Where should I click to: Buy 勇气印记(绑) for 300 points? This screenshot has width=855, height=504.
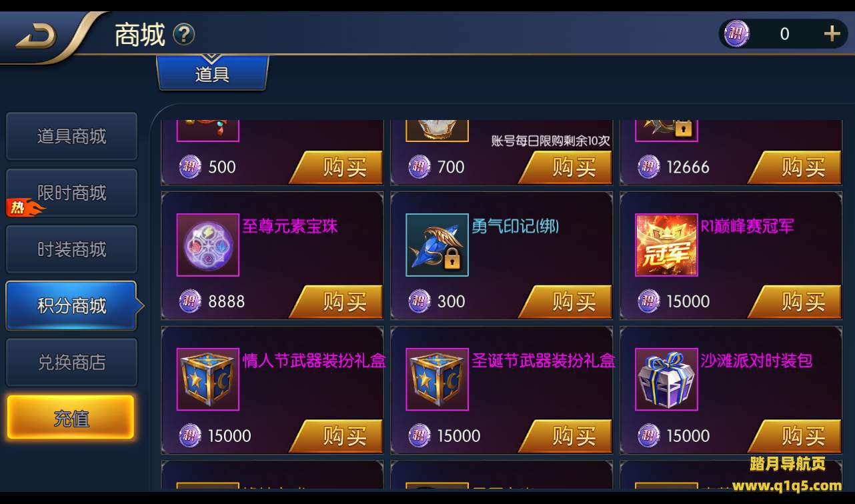[x=567, y=302]
